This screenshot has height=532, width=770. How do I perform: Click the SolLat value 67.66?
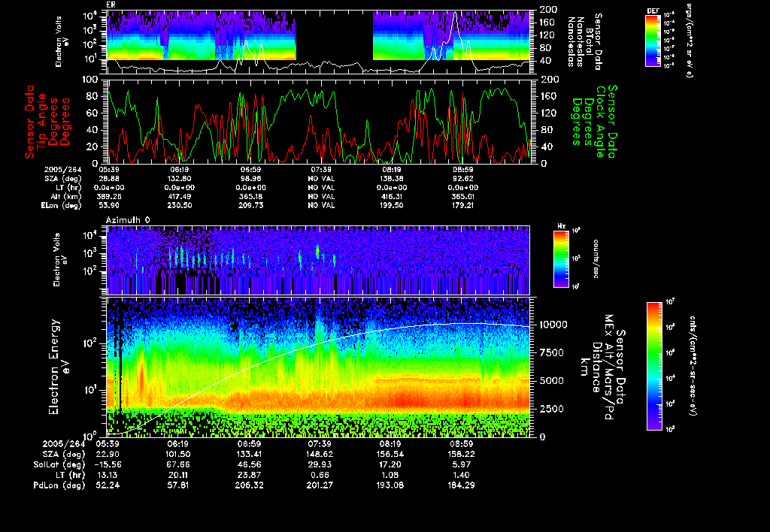pos(177,464)
